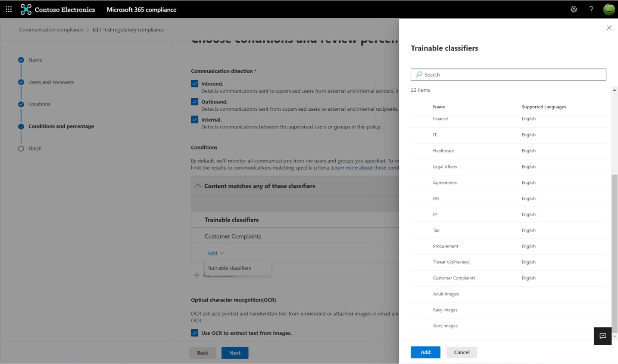Viewport: 618px width, 364px height.
Task: Open the Help menu
Action: [x=591, y=9]
